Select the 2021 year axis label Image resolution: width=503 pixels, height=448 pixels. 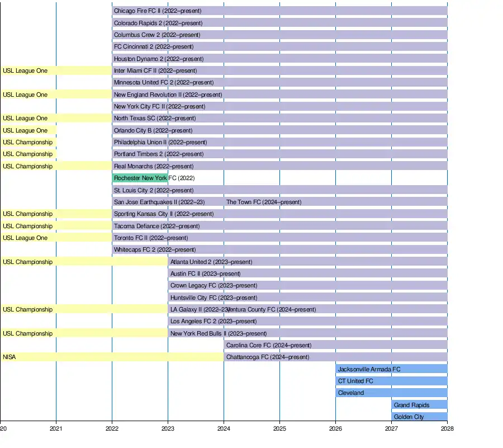click(x=56, y=430)
